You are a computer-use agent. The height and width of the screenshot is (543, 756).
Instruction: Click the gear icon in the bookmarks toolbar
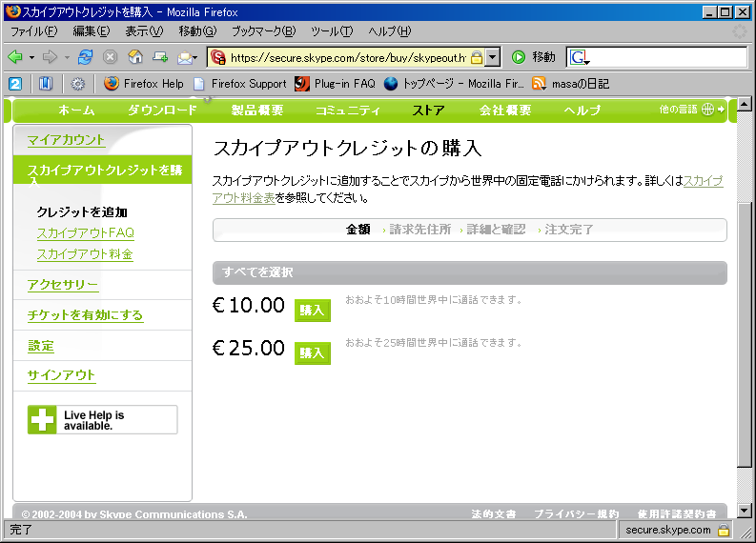pos(78,84)
